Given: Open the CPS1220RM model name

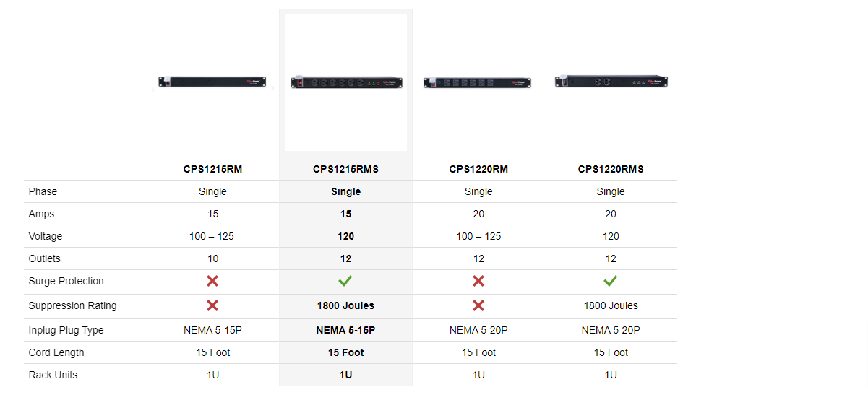Looking at the screenshot, I should [x=478, y=170].
